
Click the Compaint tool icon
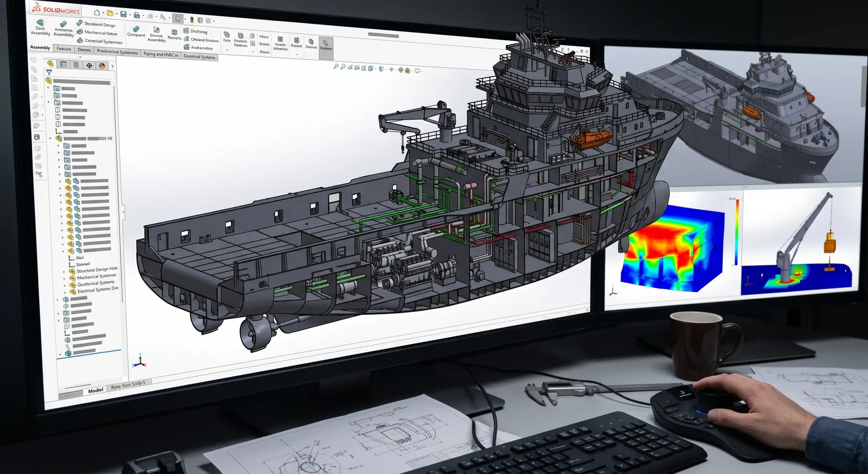pyautogui.click(x=136, y=31)
